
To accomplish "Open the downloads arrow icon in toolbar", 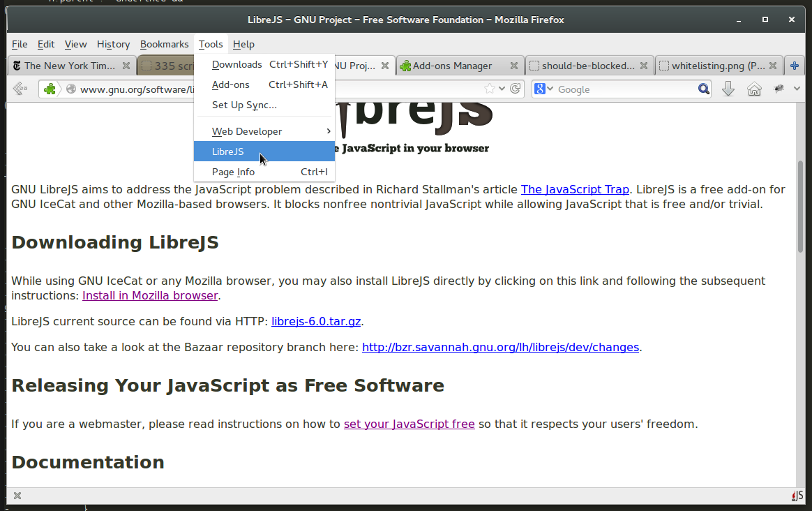I will 728,89.
